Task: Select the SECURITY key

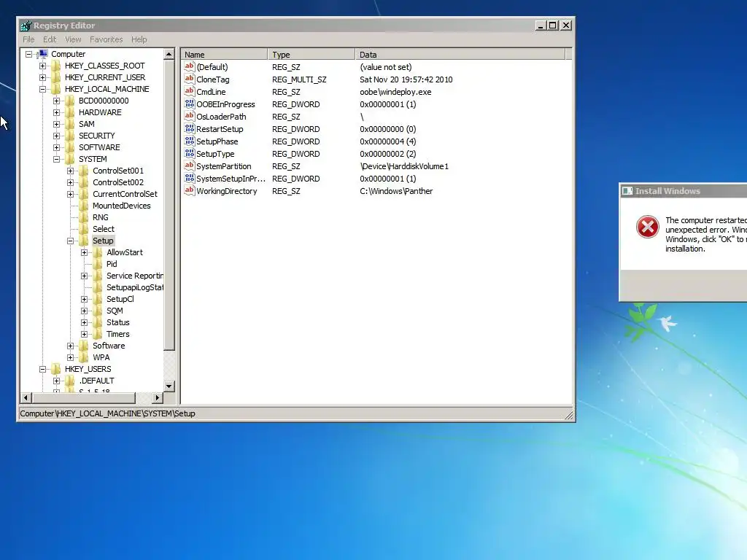Action: [x=97, y=136]
